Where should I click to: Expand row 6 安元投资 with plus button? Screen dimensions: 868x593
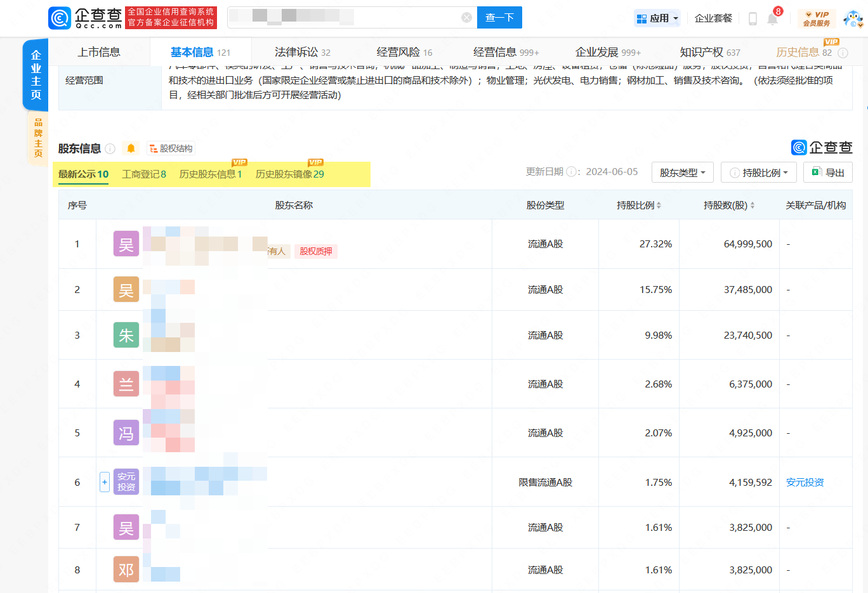(105, 482)
